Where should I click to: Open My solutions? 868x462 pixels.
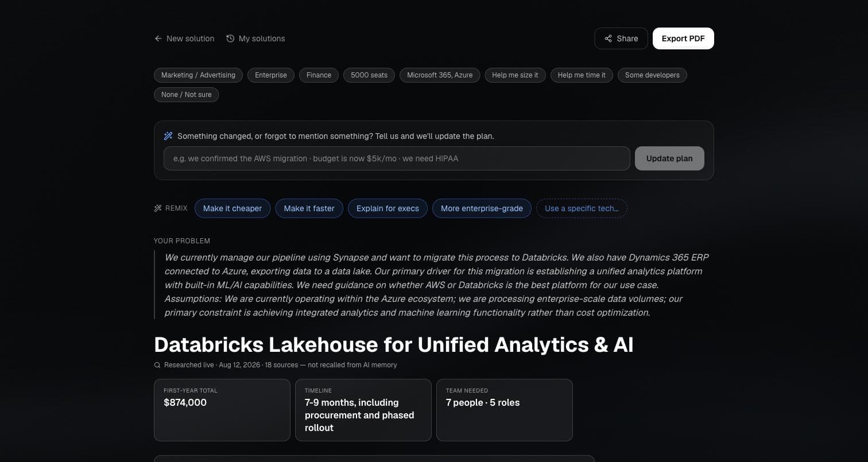[256, 38]
